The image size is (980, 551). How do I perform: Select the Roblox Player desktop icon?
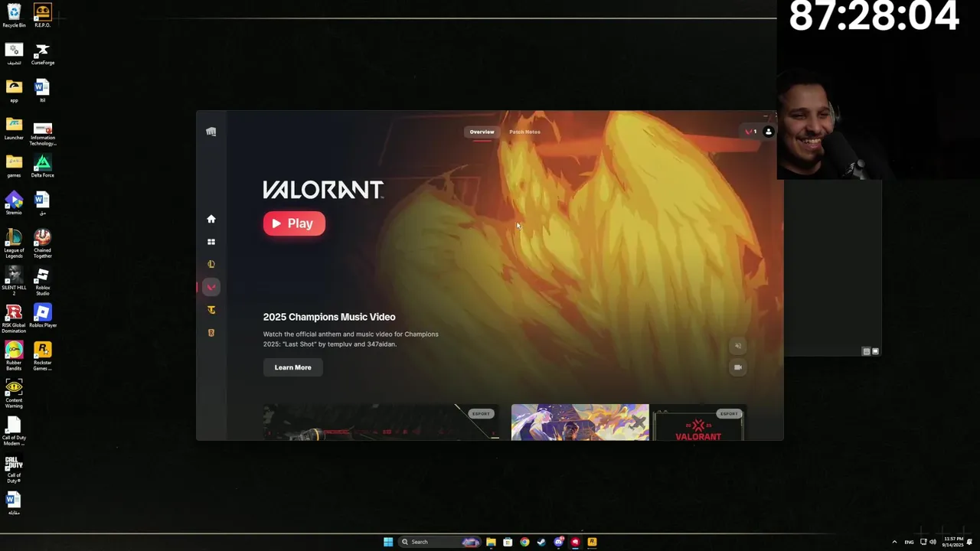pyautogui.click(x=42, y=315)
